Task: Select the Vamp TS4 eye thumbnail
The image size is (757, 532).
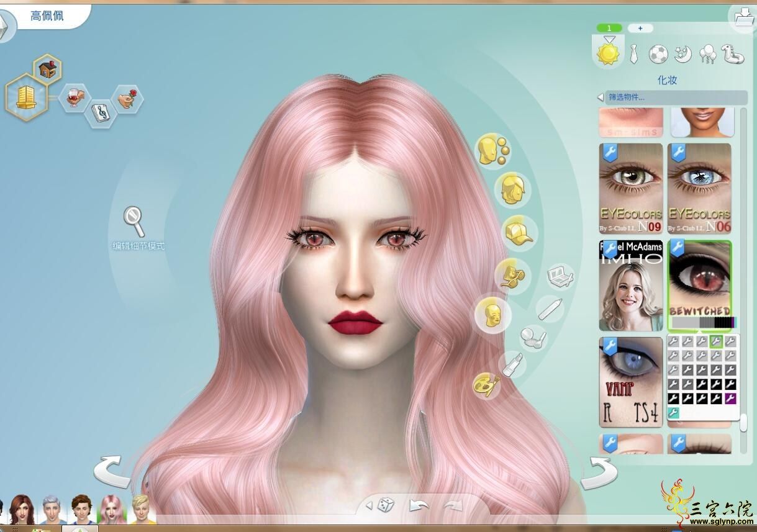Action: click(x=631, y=382)
